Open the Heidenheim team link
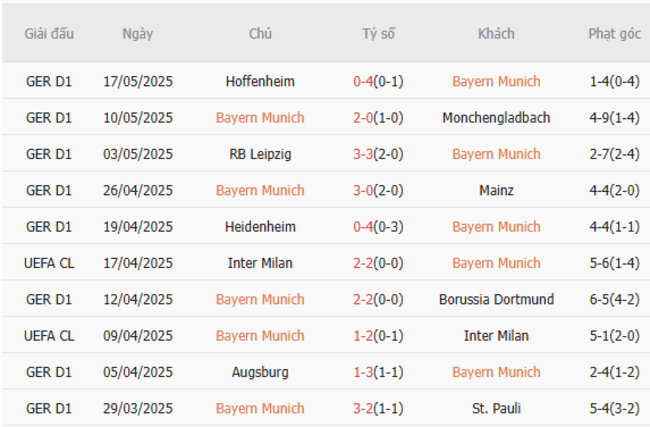Viewport: 650px width, 427px height. 260,227
